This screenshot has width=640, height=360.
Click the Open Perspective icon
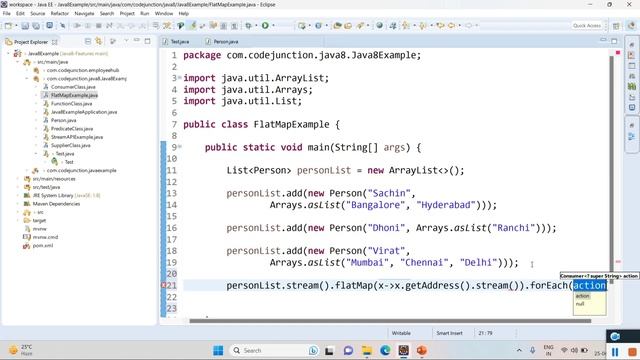coord(616,26)
